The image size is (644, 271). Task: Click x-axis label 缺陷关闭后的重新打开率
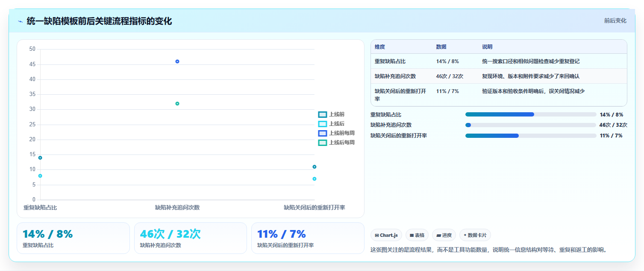(x=315, y=208)
